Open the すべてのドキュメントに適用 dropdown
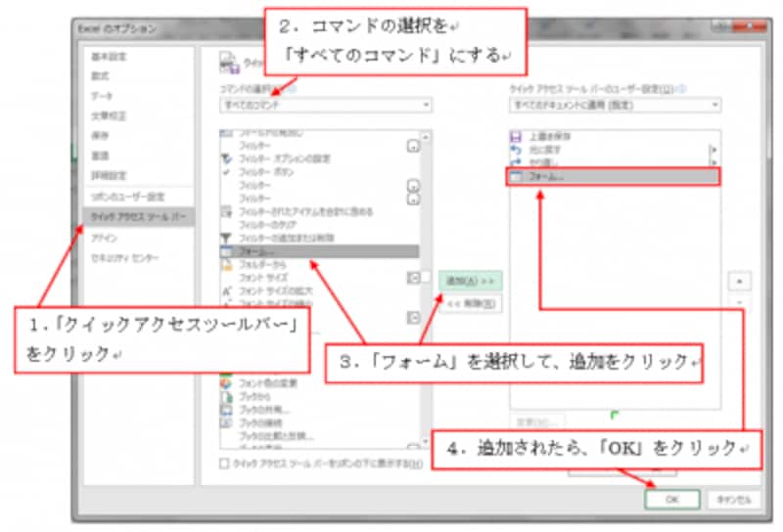 [x=616, y=105]
